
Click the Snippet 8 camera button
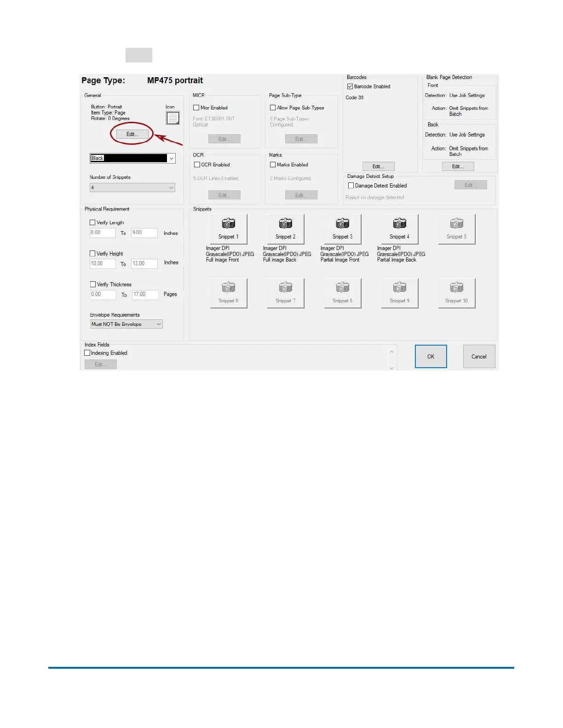[343, 293]
